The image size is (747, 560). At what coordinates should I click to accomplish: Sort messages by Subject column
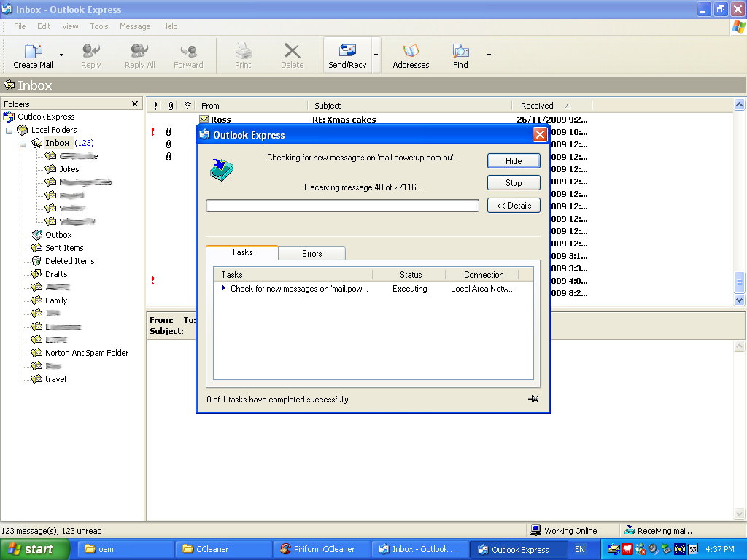click(x=410, y=106)
